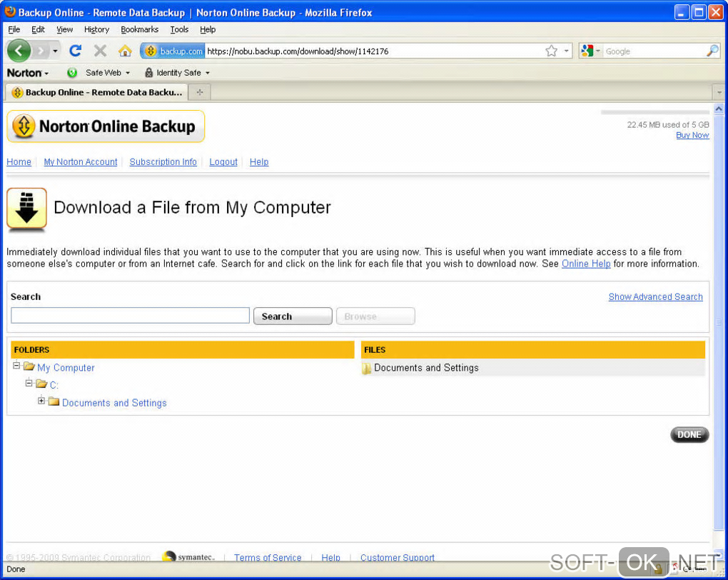
Task: Open a new tab with plus button
Action: (x=200, y=92)
